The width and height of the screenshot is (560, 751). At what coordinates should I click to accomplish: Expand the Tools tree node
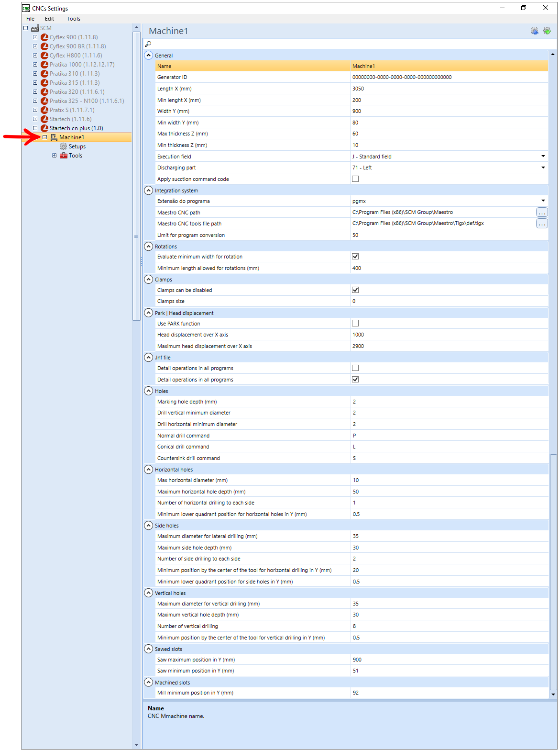click(54, 156)
